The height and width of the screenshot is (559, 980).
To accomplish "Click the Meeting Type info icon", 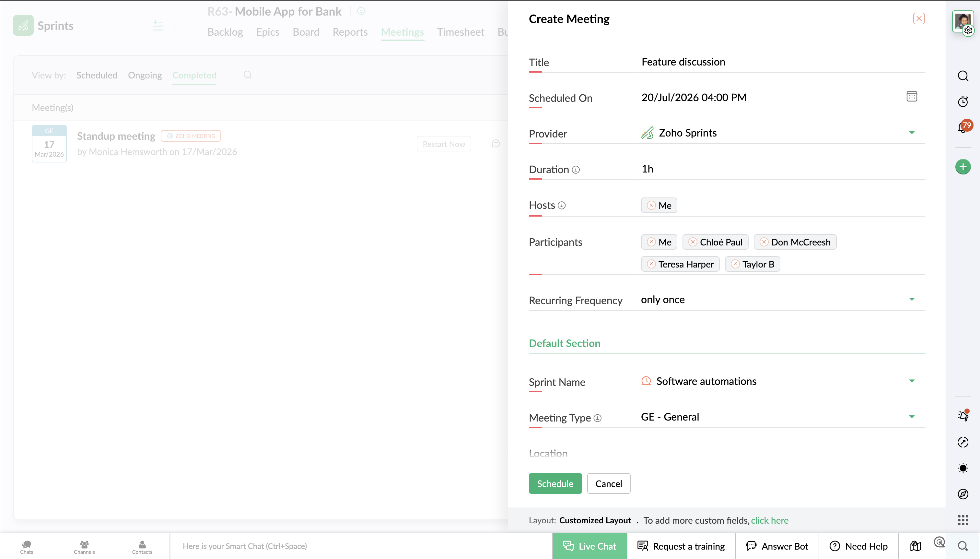I will [x=598, y=418].
